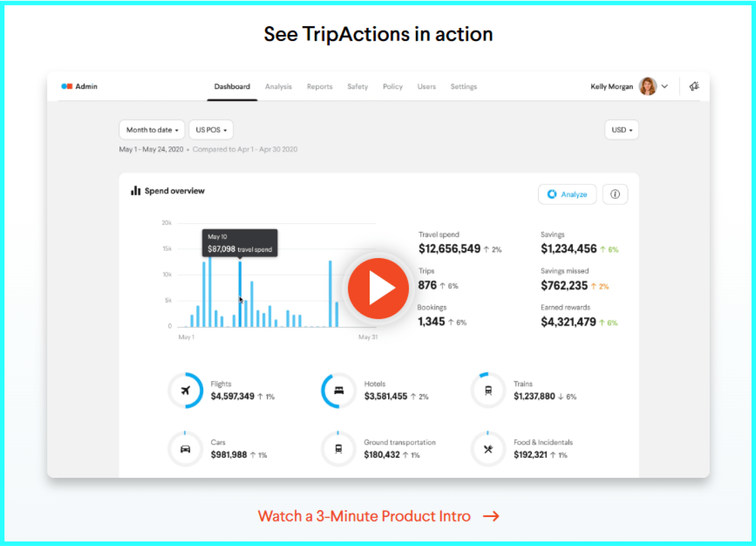Open the Safety tab
The image size is (756, 546).
point(358,87)
